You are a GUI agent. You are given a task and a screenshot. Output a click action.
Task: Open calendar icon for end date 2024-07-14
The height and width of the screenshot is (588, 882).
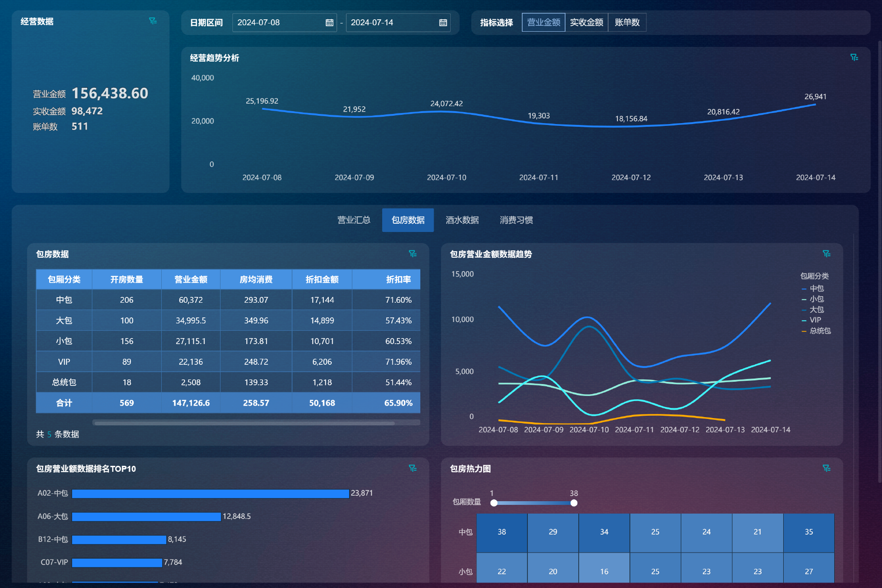point(443,23)
